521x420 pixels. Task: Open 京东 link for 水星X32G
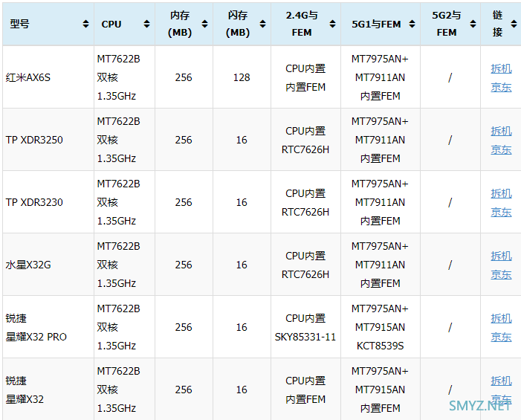pos(501,274)
